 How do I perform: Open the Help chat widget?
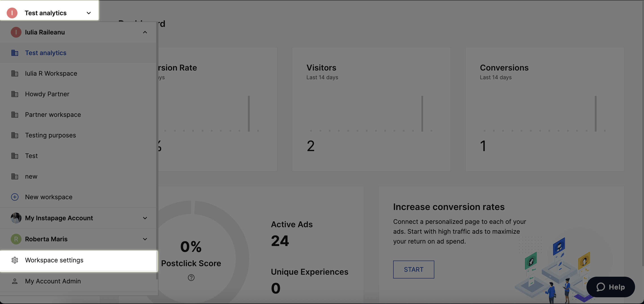[610, 287]
